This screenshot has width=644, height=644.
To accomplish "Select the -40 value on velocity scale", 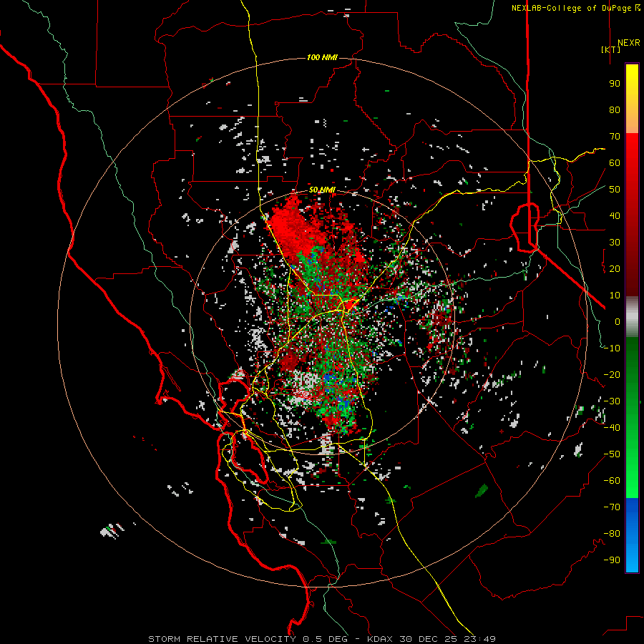I will [612, 428].
